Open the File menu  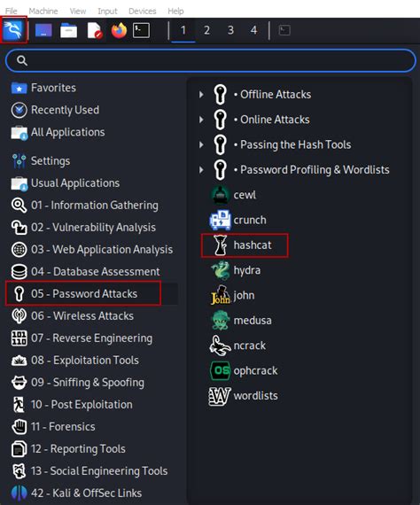[11, 11]
